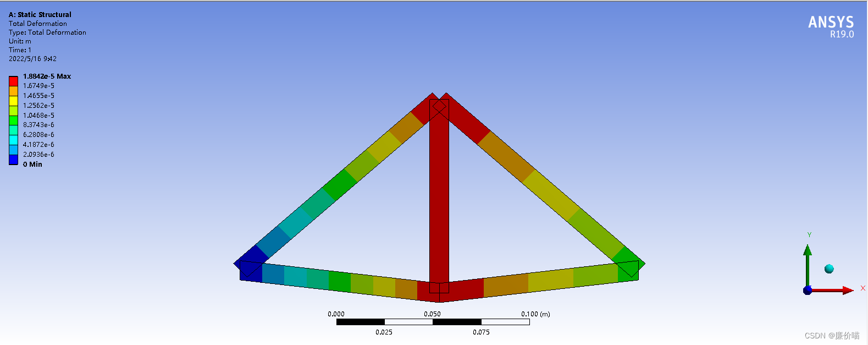Select the top apex joint of the truss

coord(439,106)
